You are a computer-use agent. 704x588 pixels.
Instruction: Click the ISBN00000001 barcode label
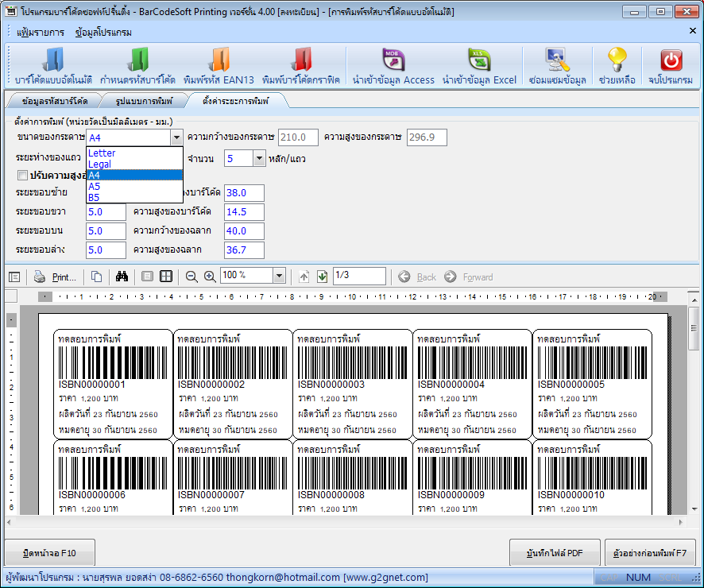(x=113, y=384)
